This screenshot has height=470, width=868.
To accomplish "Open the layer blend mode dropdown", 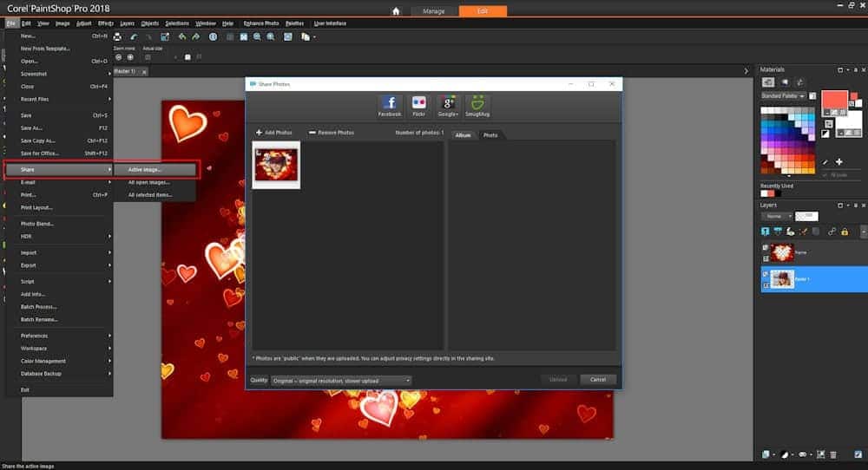I will point(777,216).
